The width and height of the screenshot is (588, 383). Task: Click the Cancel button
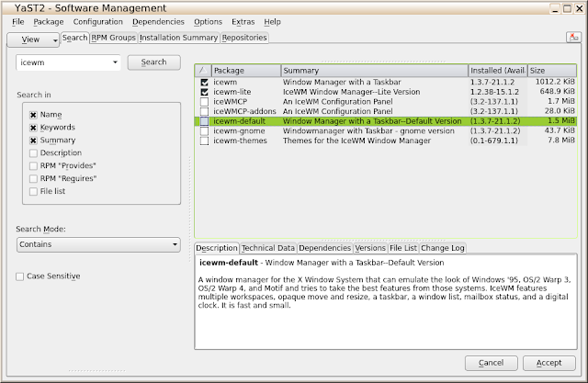pos(492,363)
